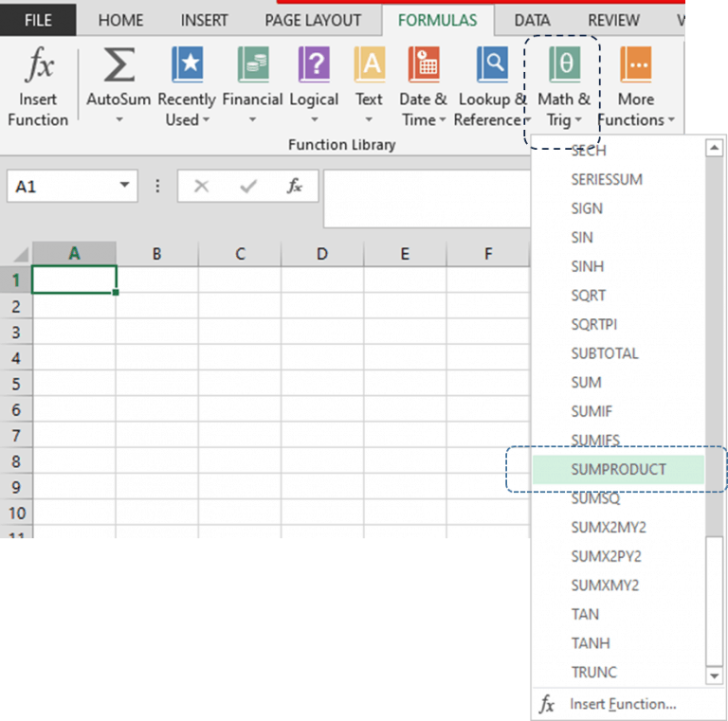Choose SINH from the function list

click(618, 267)
